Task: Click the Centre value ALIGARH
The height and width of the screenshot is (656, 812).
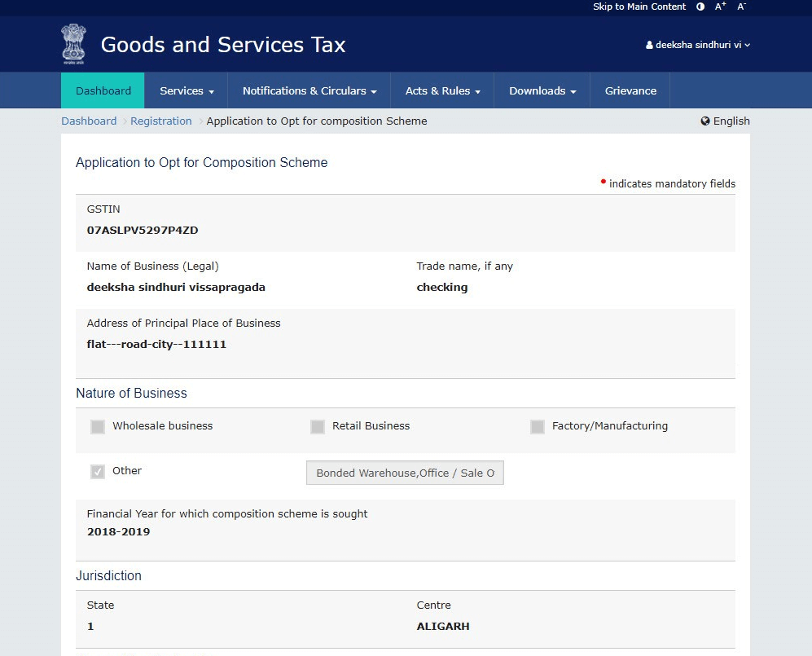Action: point(443,626)
